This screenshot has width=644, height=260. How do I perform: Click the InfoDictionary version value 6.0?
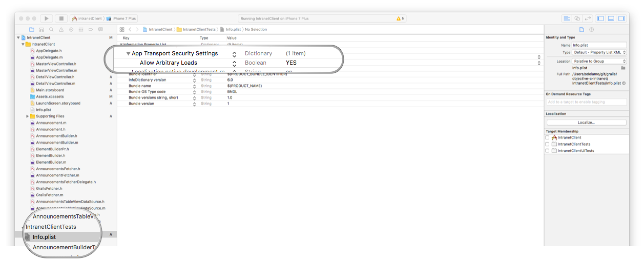click(x=230, y=80)
